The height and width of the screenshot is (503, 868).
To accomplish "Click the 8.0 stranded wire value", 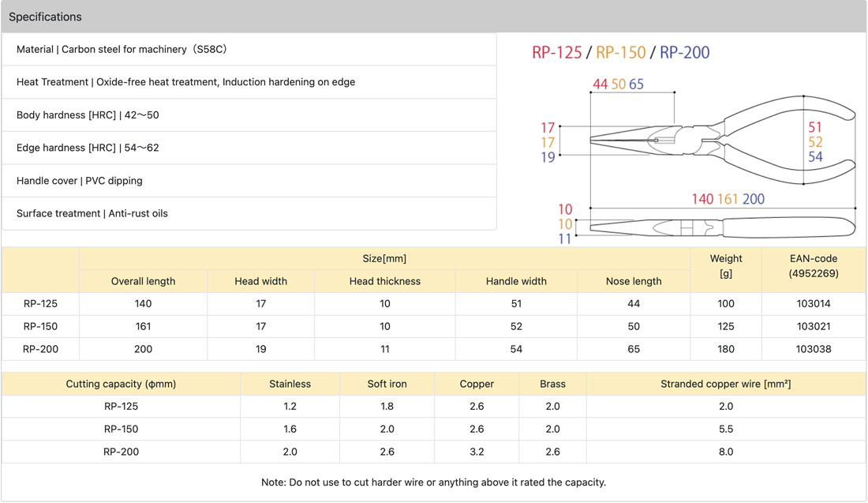I will click(x=725, y=452).
